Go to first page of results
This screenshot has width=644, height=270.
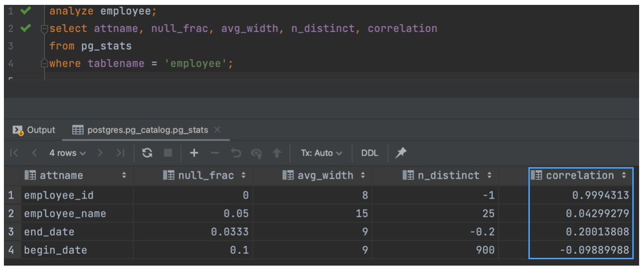14,153
